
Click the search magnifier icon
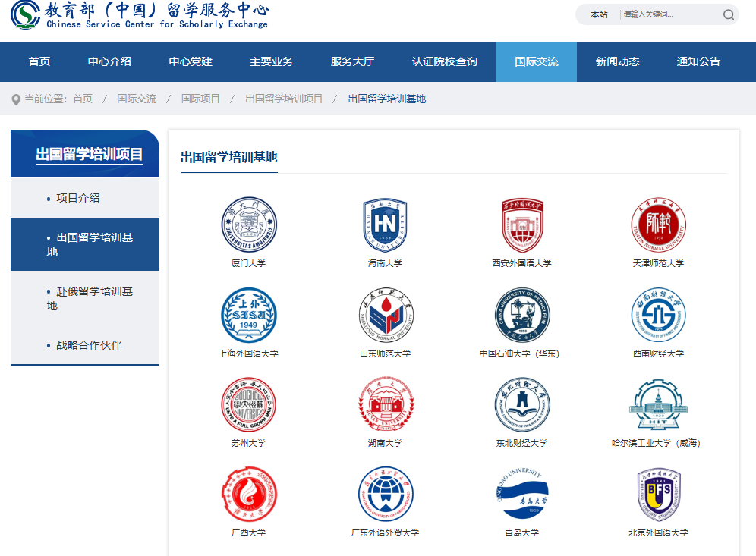729,14
